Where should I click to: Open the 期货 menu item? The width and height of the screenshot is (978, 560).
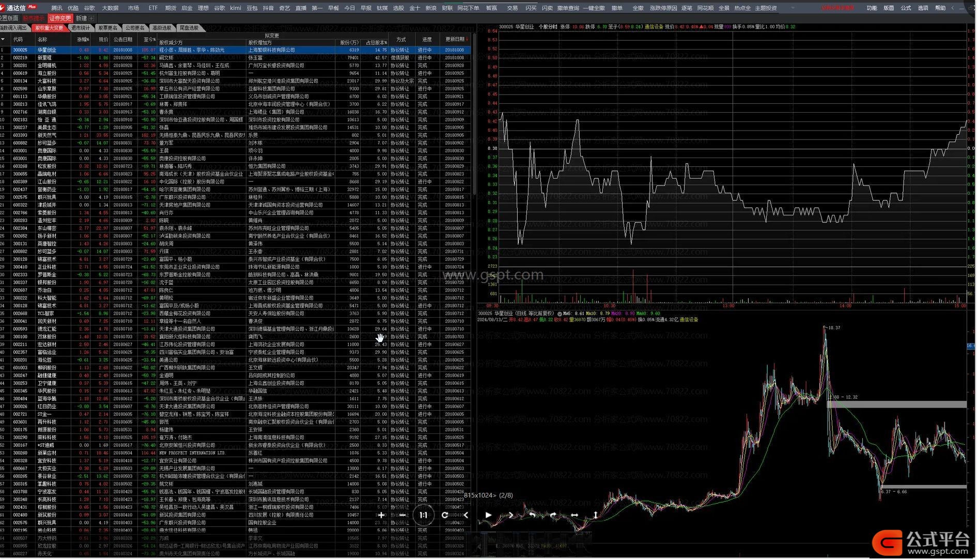point(170,8)
